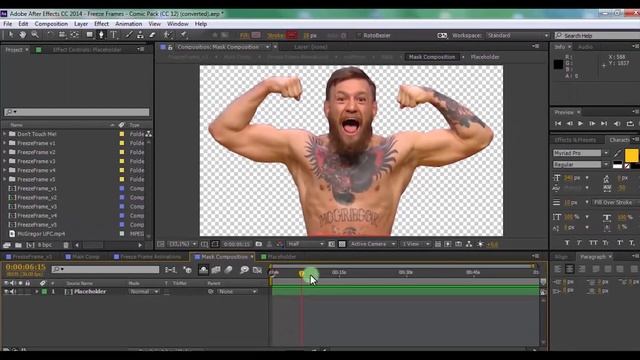Viewport: 640px width, 360px height.
Task: Select the Pen tool
Action: pyautogui.click(x=101, y=35)
